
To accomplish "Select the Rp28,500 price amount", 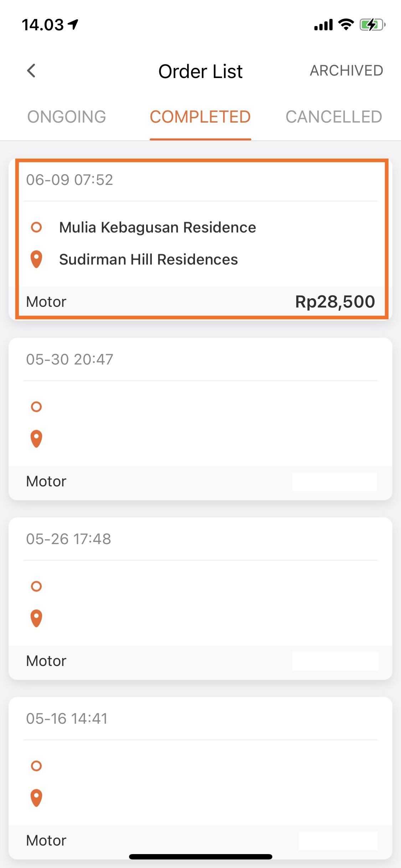I will click(335, 302).
